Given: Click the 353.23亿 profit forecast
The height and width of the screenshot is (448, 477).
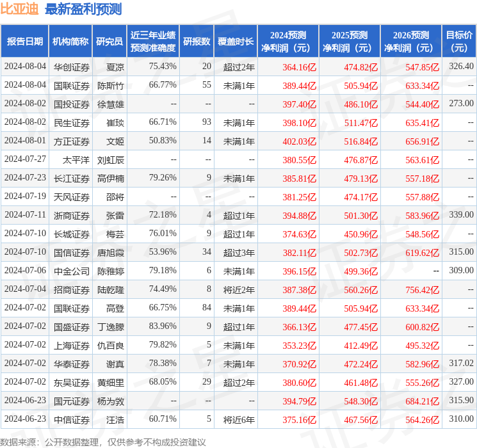Looking at the screenshot, I should [300, 345].
